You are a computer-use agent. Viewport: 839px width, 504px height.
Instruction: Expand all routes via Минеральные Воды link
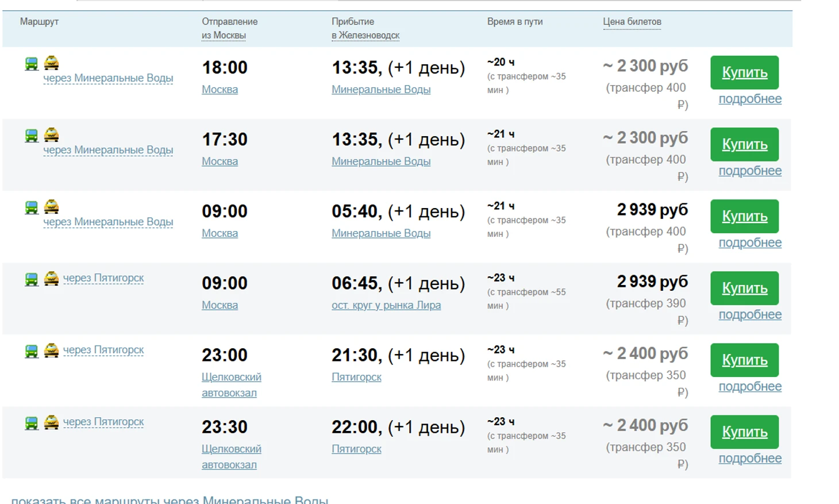click(170, 500)
